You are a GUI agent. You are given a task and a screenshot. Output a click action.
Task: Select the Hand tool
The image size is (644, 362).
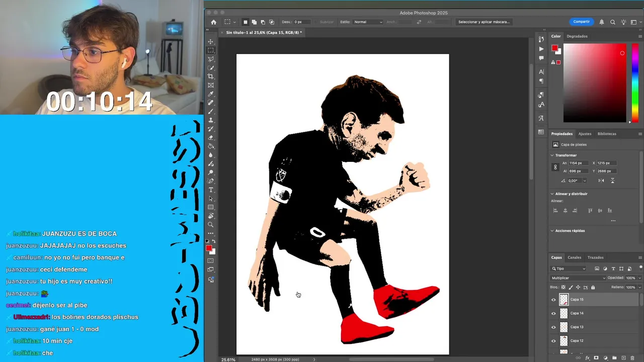point(211,216)
